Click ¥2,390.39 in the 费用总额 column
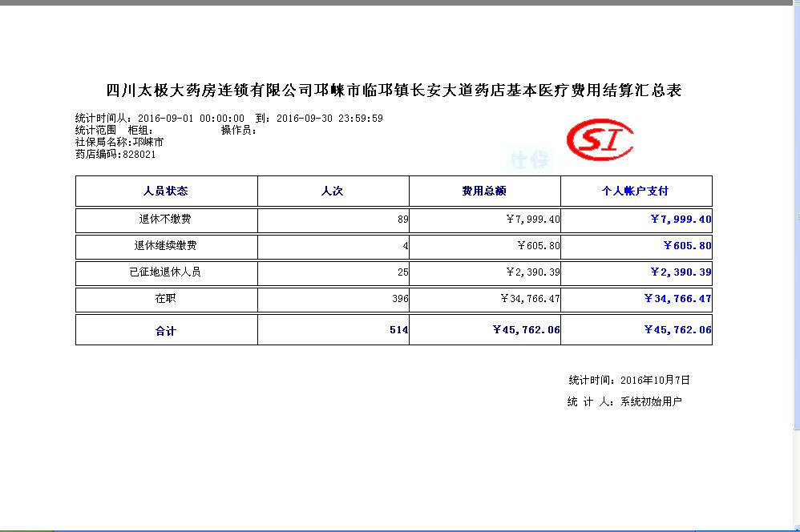 coord(533,272)
